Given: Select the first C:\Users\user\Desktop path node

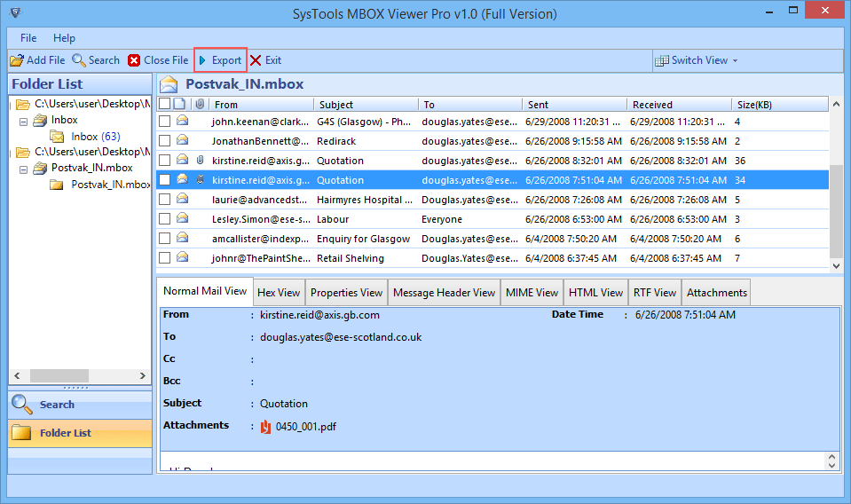Looking at the screenshot, I should point(91,104).
